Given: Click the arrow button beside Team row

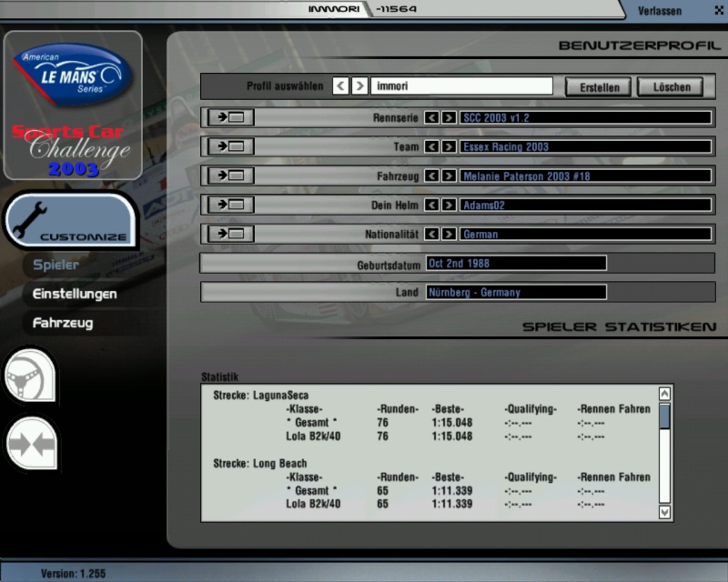Looking at the screenshot, I should pos(230,147).
